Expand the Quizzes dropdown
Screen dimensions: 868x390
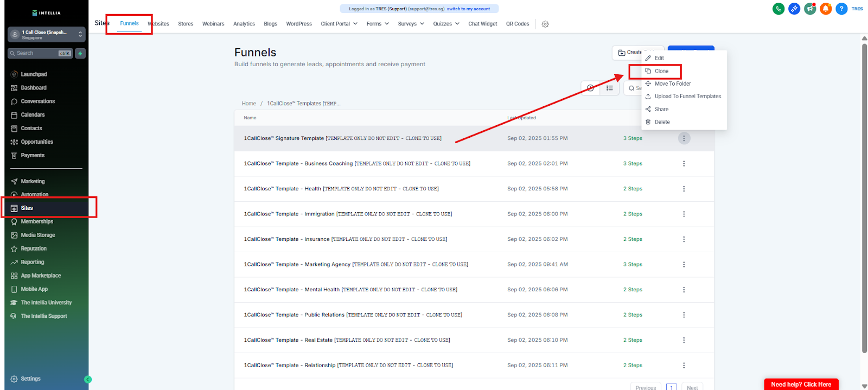(x=446, y=24)
